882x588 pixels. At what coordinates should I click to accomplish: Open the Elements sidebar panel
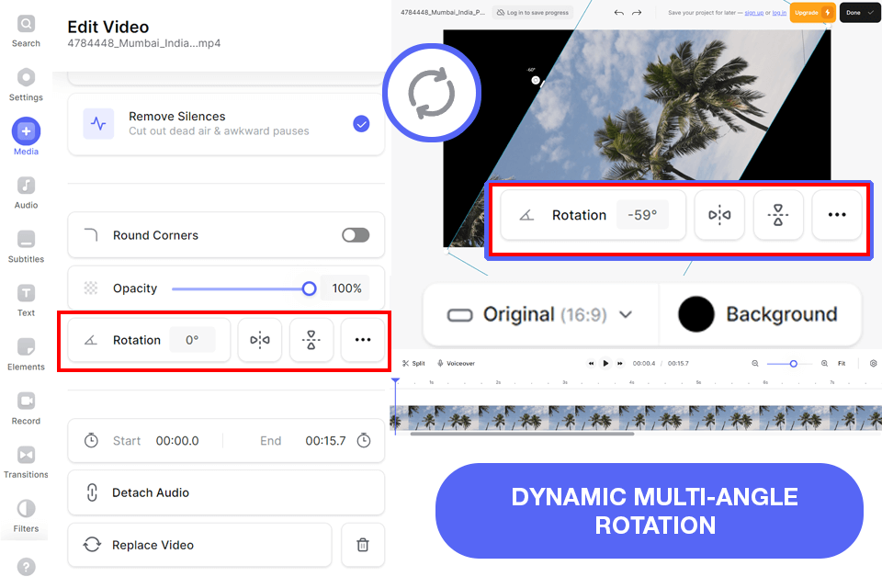[26, 355]
